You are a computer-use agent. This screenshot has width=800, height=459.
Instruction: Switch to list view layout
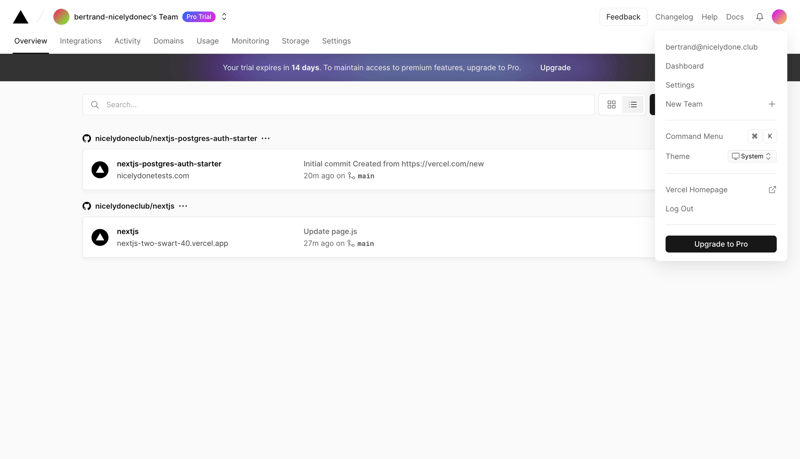point(633,105)
